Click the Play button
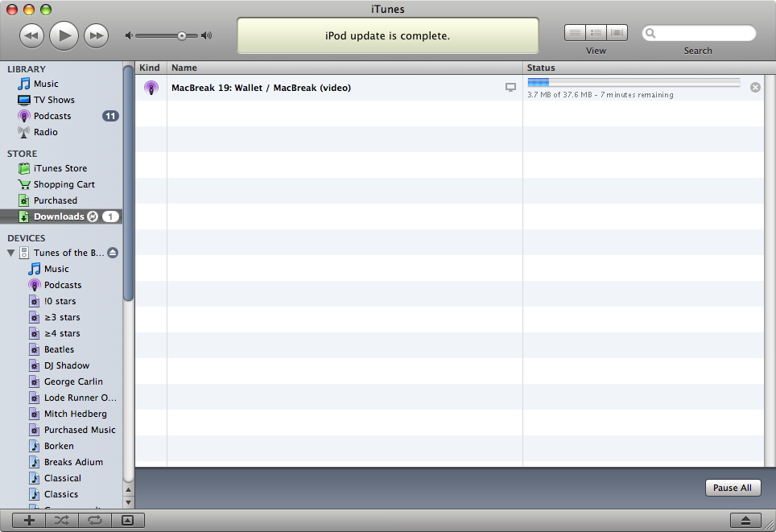 pos(64,35)
